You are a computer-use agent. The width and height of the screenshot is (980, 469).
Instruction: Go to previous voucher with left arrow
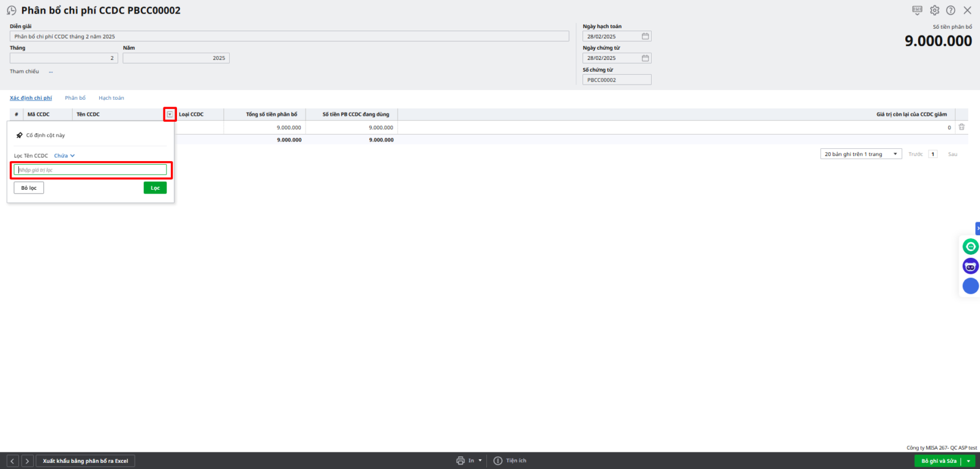(x=13, y=461)
